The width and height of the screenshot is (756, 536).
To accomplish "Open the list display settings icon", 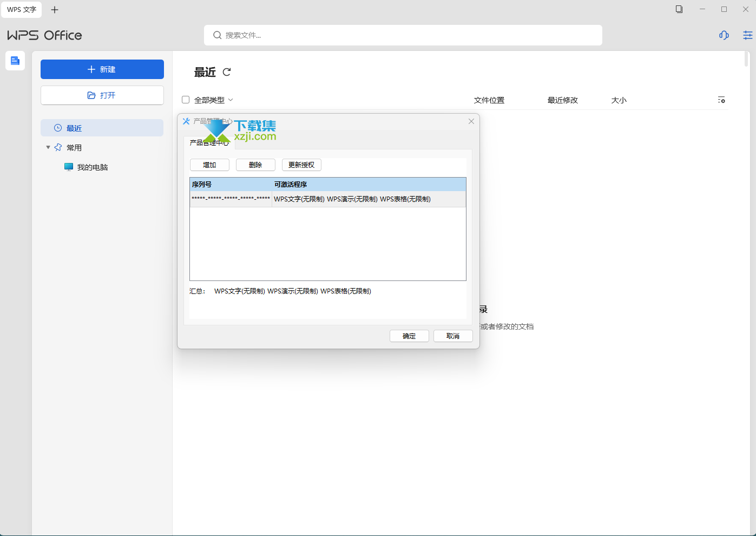I will tap(721, 100).
